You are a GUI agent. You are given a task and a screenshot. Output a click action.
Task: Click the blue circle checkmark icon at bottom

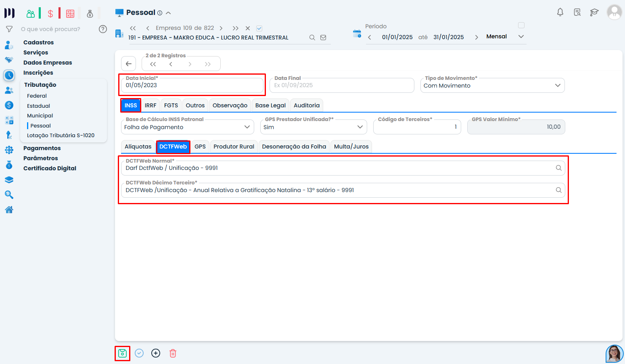click(139, 354)
